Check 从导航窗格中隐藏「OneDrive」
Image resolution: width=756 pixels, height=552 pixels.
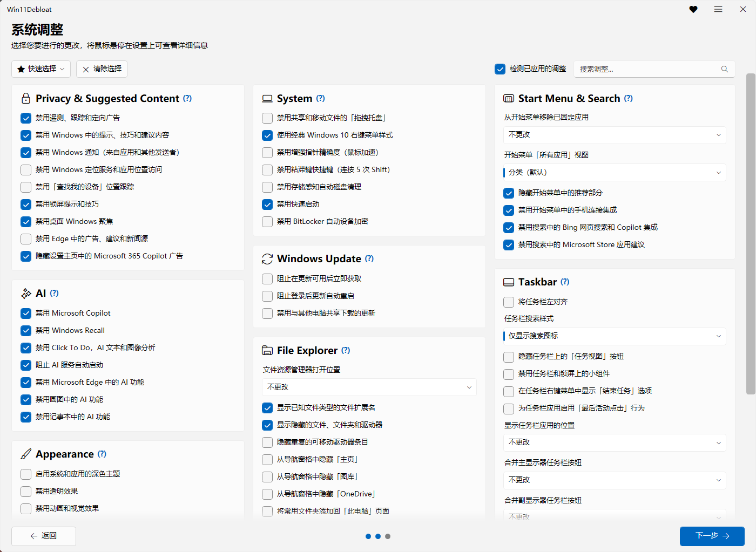click(267, 494)
